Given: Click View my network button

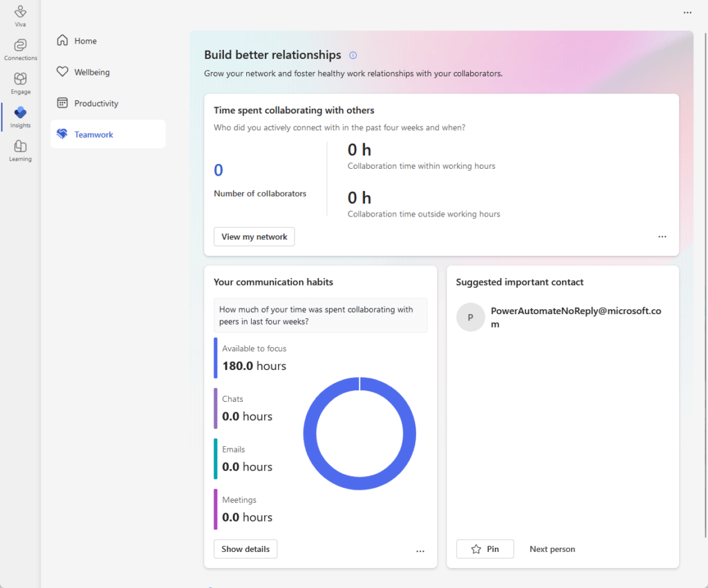Looking at the screenshot, I should click(x=254, y=237).
